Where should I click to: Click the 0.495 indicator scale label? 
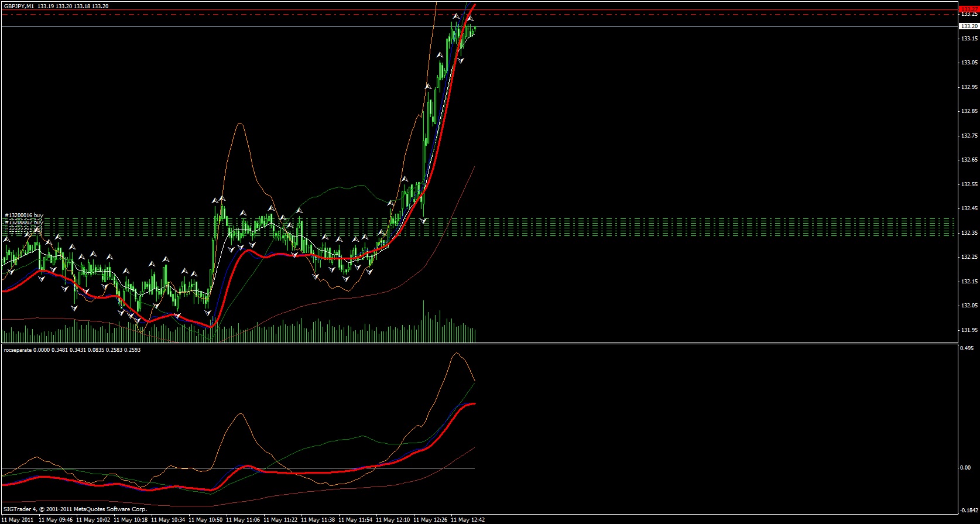(966, 348)
